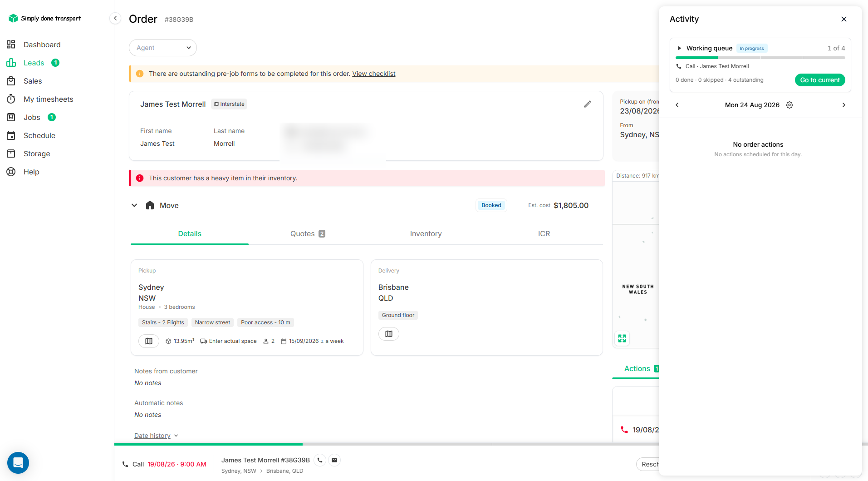
Task: Open the View checklist link
Action: [x=374, y=74]
